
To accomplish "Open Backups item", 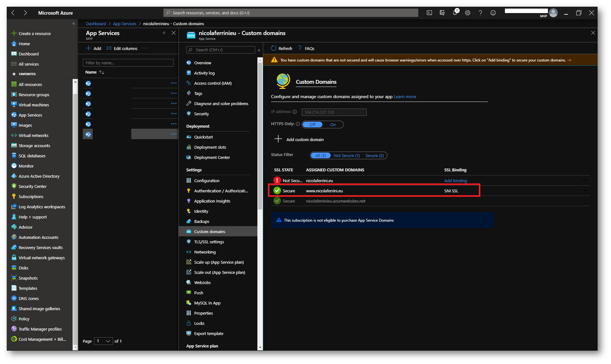I will tap(202, 221).
